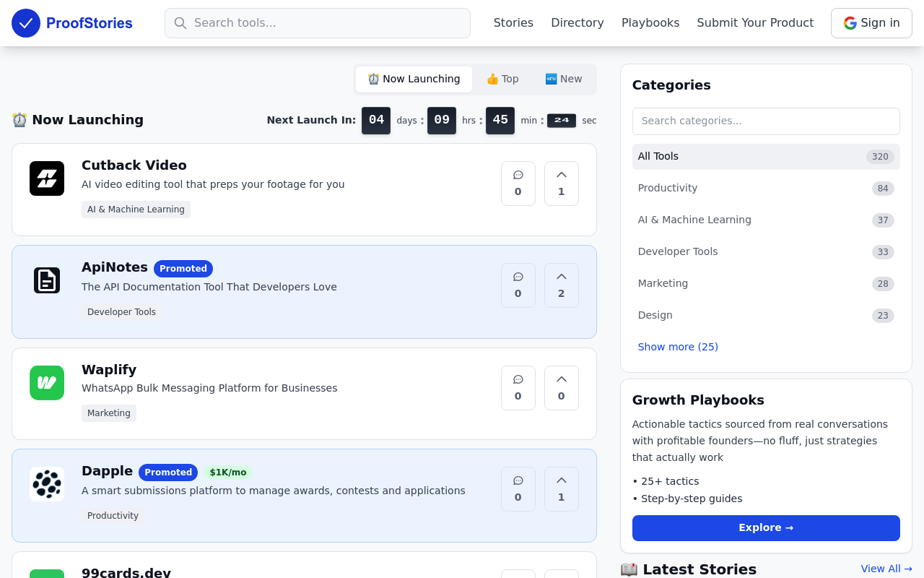Select Productivity category in sidebar
This screenshot has height=578, width=924.
(x=766, y=189)
